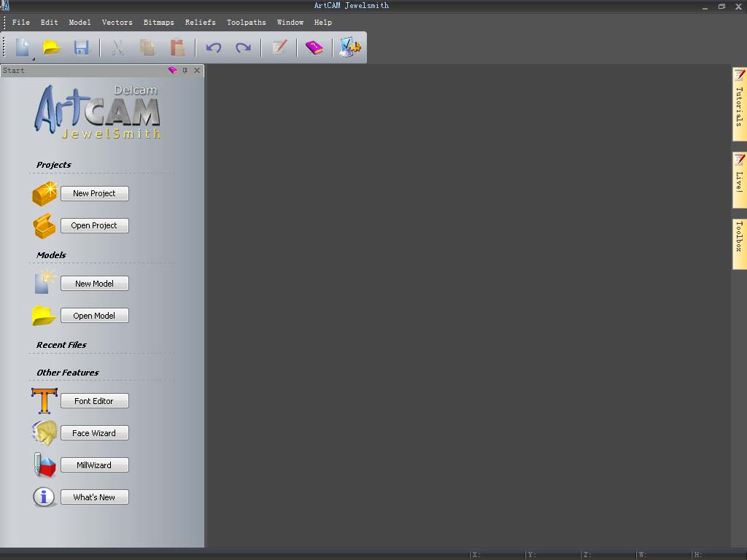Launch the Face Wizard button
The width and height of the screenshot is (747, 560).
point(94,433)
